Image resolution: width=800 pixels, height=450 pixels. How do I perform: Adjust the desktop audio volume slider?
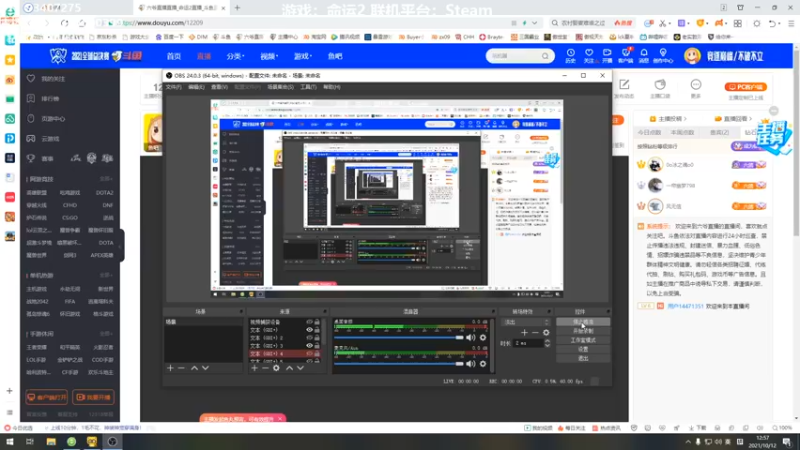398,337
